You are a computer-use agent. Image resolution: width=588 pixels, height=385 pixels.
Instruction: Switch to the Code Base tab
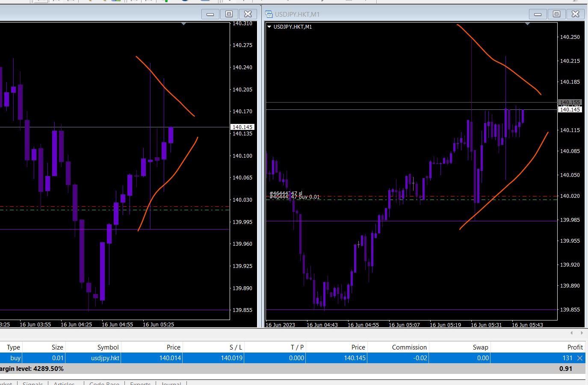point(104,383)
